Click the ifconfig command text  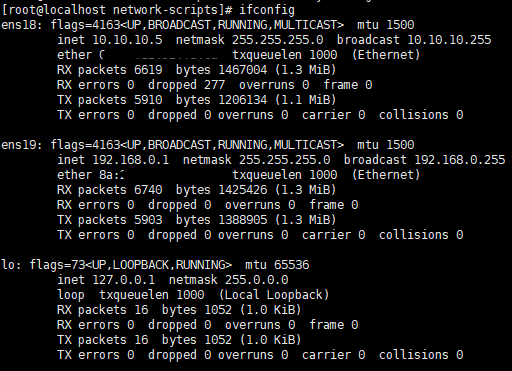267,10
